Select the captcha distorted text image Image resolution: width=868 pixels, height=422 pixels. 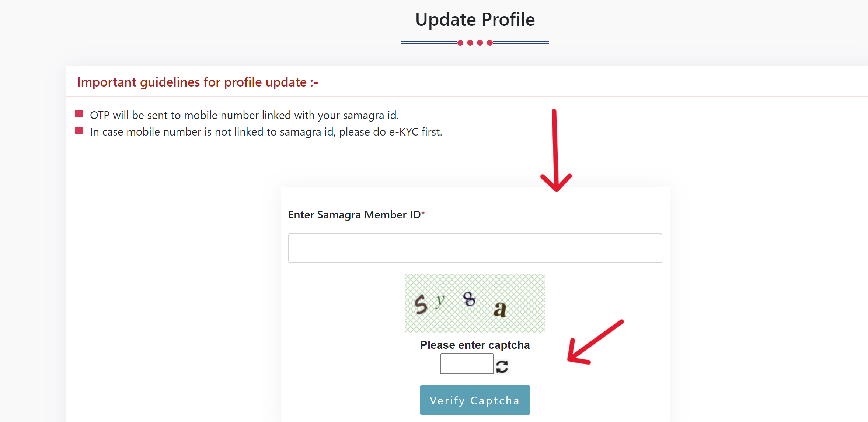pos(475,303)
